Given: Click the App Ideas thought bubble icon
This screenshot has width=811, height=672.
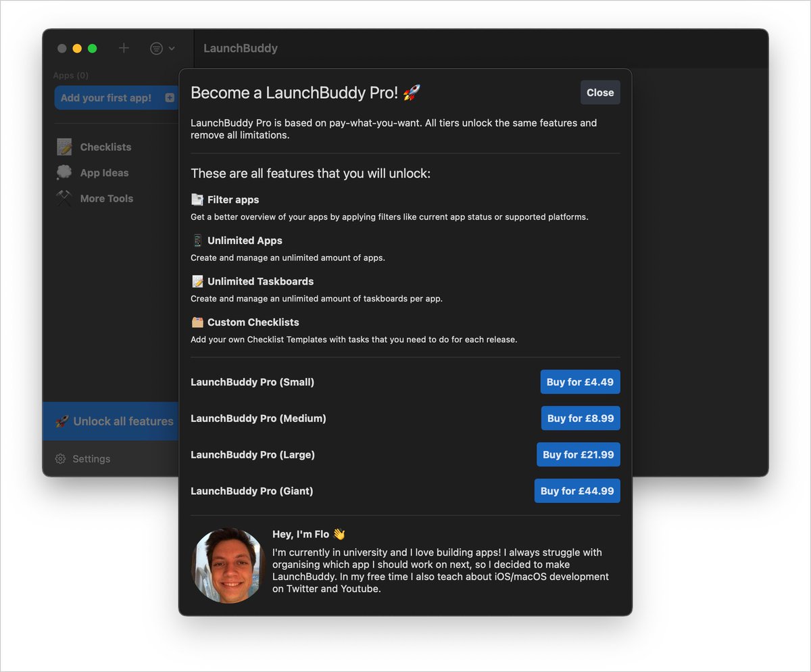Looking at the screenshot, I should tap(64, 172).
